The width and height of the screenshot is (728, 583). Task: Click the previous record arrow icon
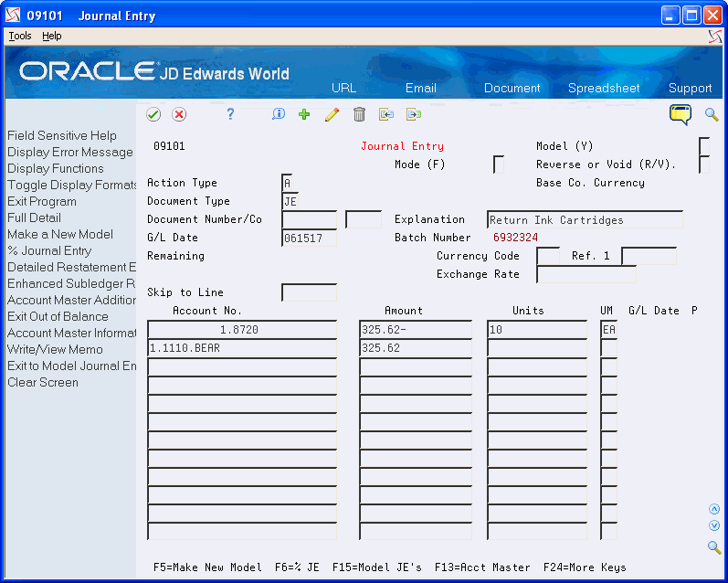386,114
